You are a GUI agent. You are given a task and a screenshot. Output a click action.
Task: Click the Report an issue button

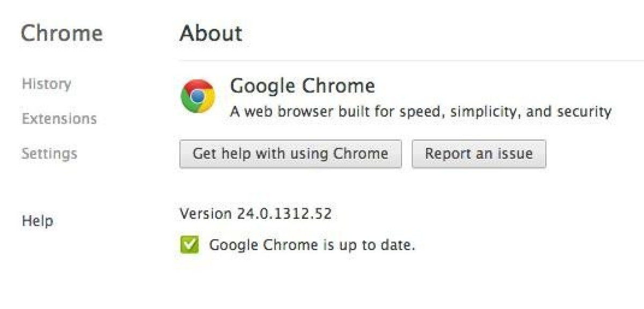click(479, 154)
